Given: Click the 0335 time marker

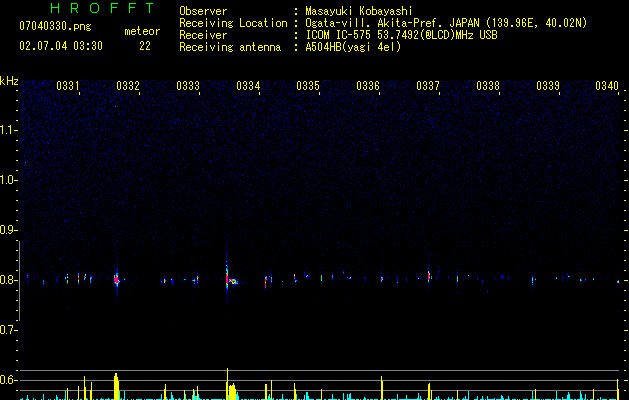Looking at the screenshot, I should point(308,86).
